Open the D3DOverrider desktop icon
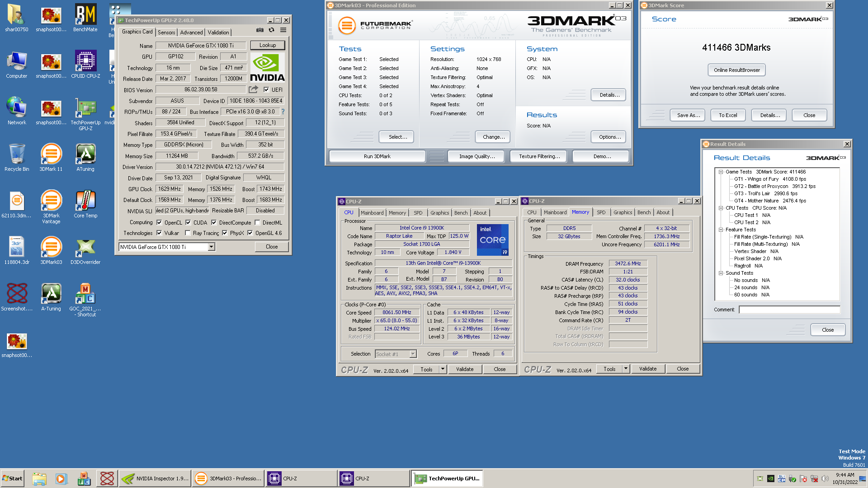 [x=85, y=251]
